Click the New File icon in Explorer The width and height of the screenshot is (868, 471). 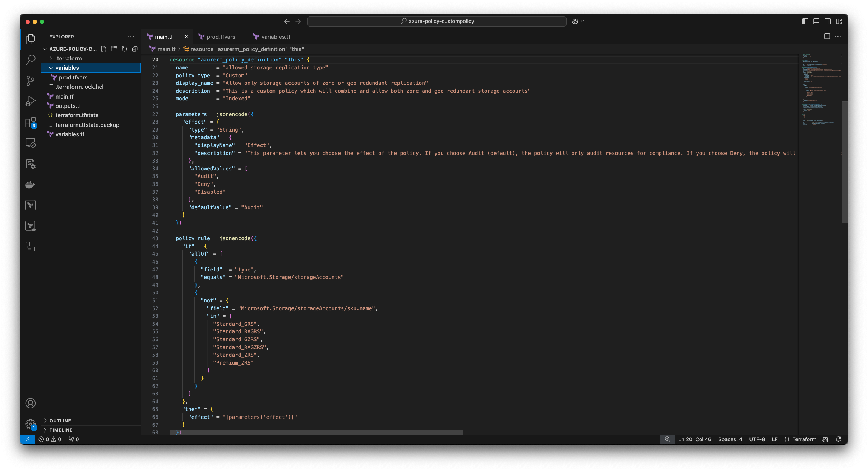[104, 49]
